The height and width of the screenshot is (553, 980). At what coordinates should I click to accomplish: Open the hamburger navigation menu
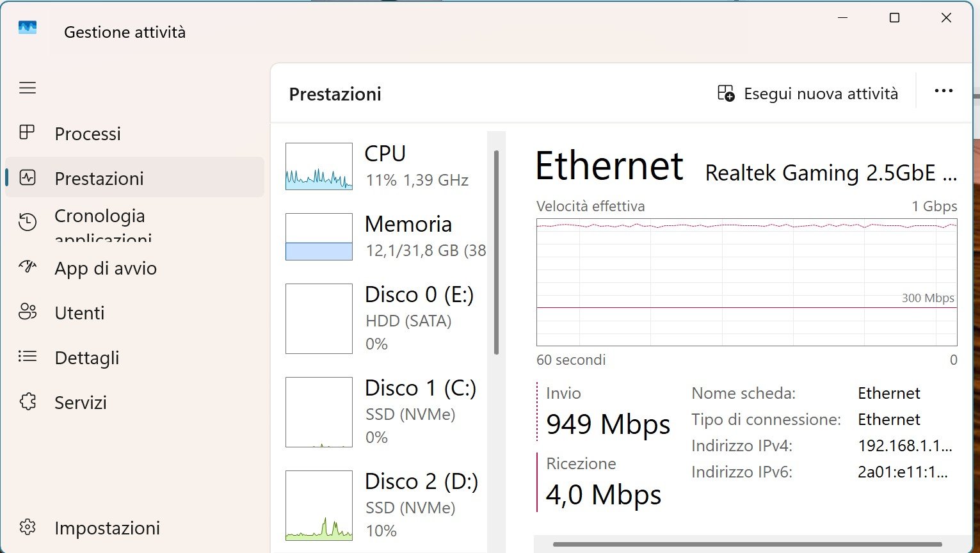pyautogui.click(x=28, y=88)
